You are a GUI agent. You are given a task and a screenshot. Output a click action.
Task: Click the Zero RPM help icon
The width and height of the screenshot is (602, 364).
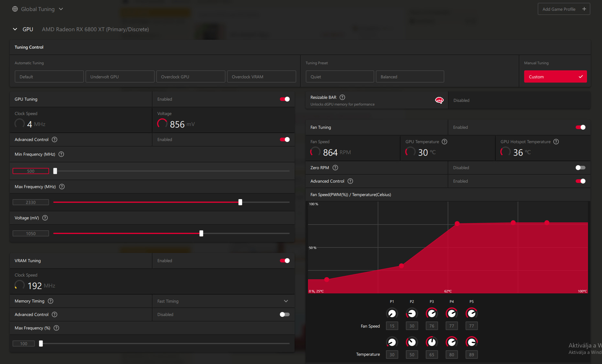pos(335,168)
